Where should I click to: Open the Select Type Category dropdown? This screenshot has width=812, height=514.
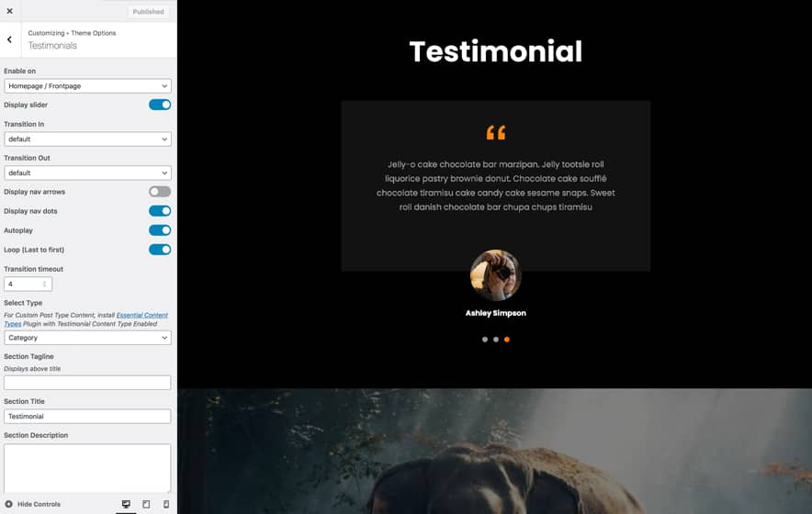87,338
